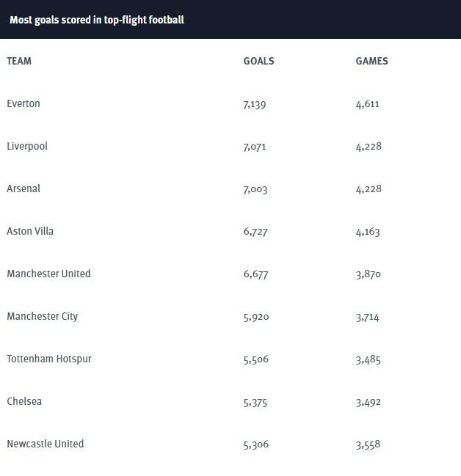This screenshot has height=476, width=461.
Task: Select the Chelsea team name
Action: pyautogui.click(x=24, y=401)
